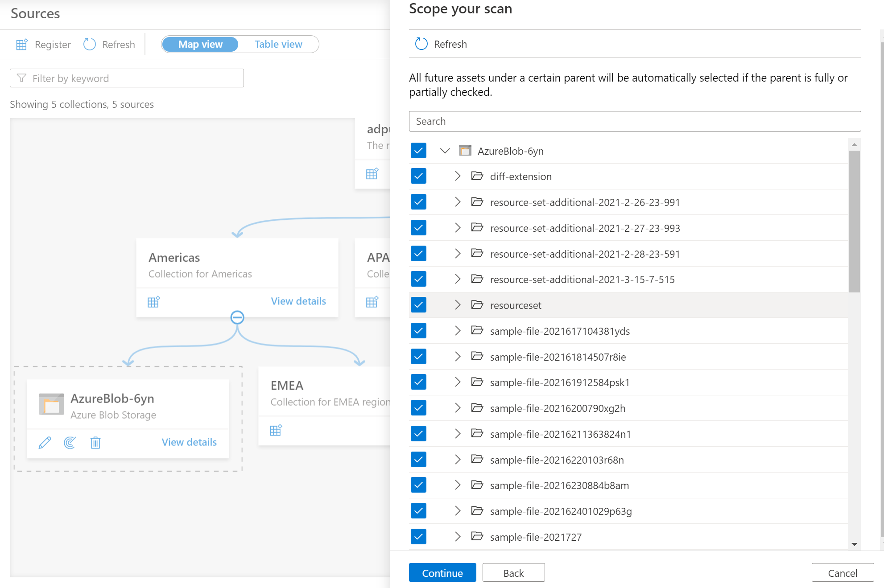This screenshot has height=588, width=884.
Task: Uncheck the diff-extension folder checkbox
Action: click(x=419, y=176)
